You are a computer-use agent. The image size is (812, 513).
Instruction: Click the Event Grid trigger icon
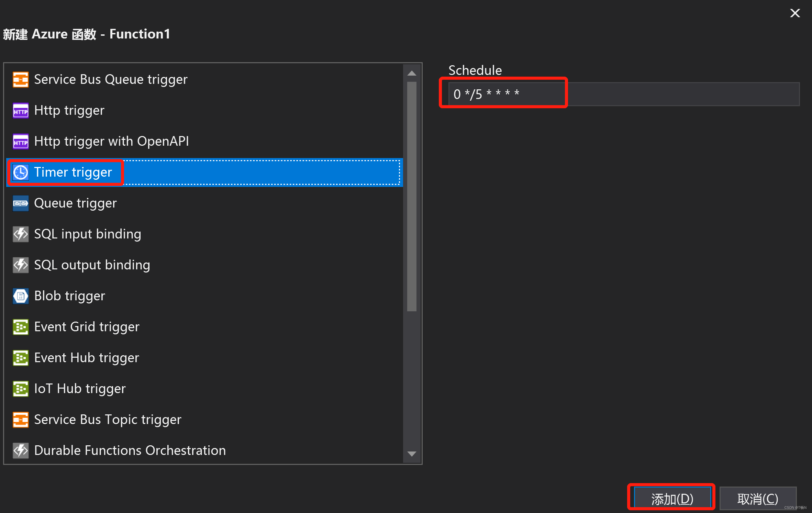tap(21, 327)
